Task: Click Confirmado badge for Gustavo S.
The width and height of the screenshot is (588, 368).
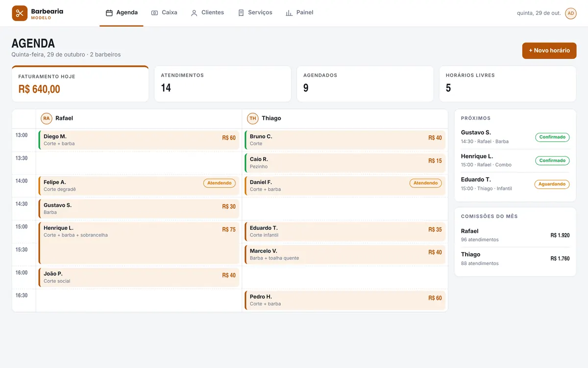Action: [552, 137]
